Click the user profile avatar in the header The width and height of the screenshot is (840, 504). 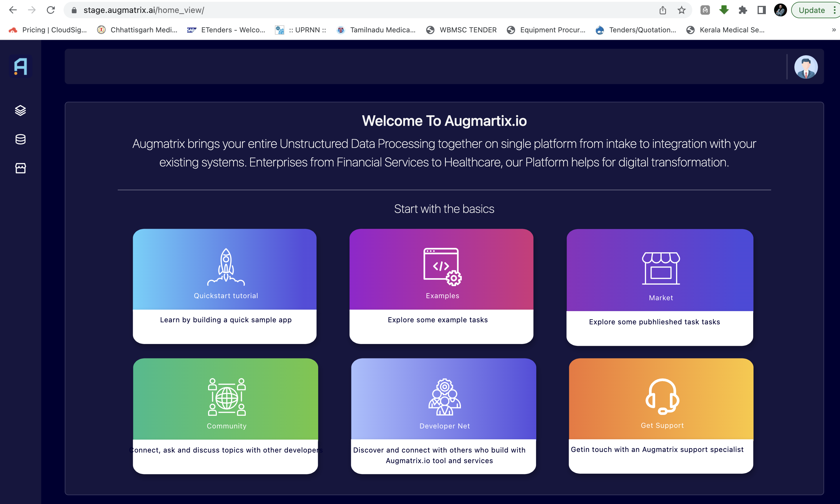(x=806, y=67)
